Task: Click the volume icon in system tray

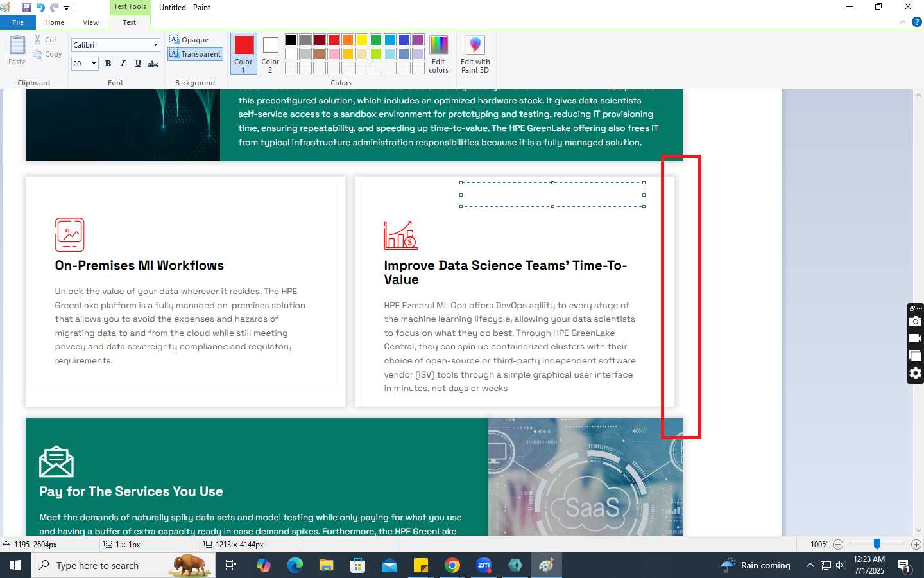Action: pyautogui.click(x=841, y=565)
